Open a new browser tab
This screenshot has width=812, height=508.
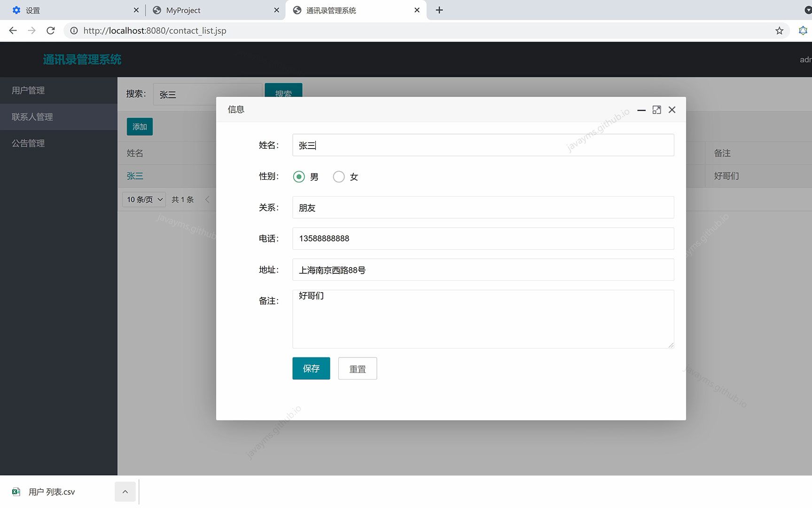click(439, 10)
